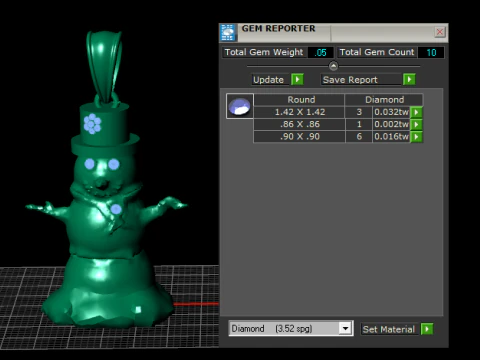This screenshot has width=480, height=360.
Task: Select the 1.42 X 1.42 size cell
Action: 299,112
